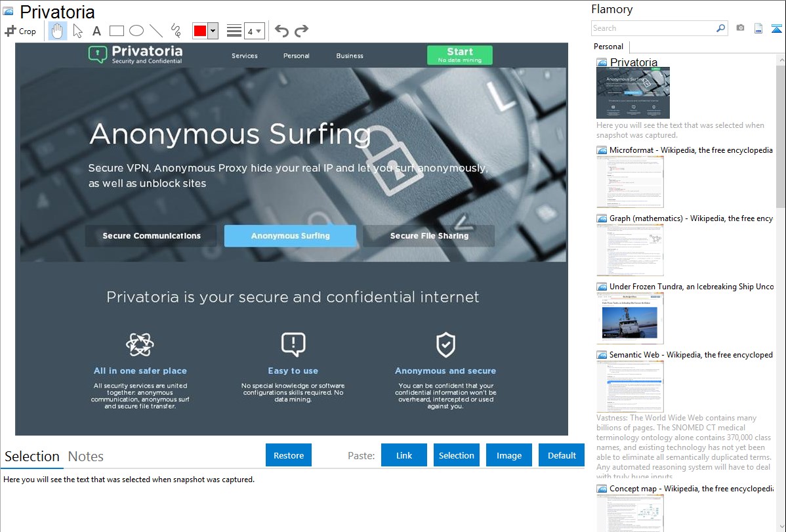
Task: Pick the ellipse shape tool
Action: (136, 31)
